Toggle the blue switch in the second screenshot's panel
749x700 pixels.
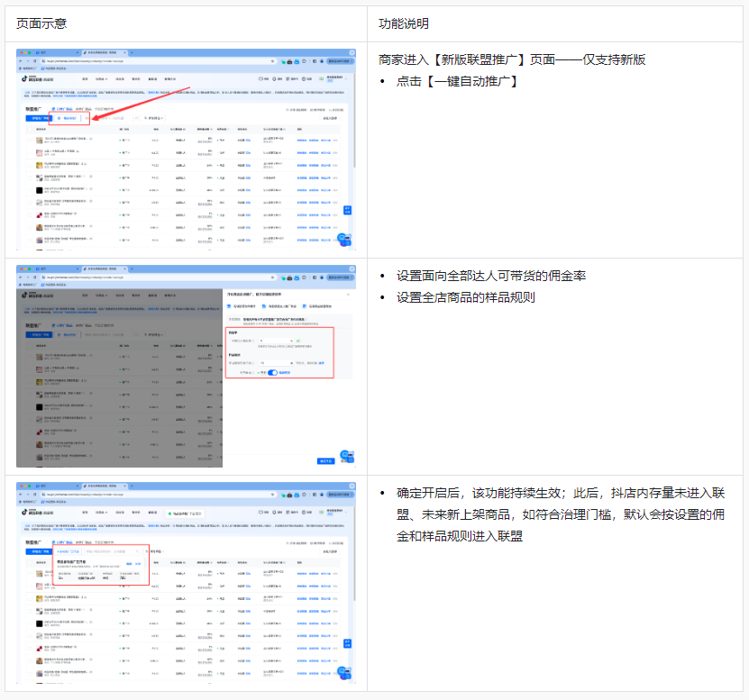pos(273,372)
